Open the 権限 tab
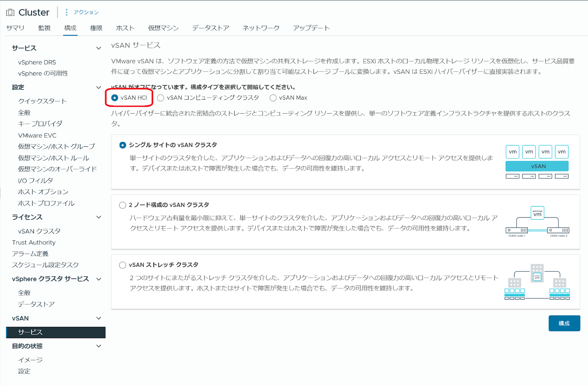The height and width of the screenshot is (386, 588). 96,28
